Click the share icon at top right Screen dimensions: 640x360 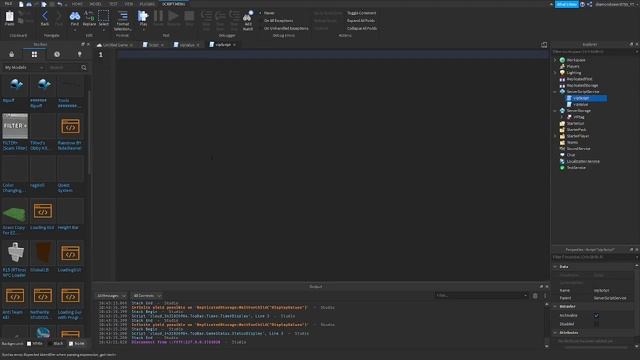[x=589, y=4]
